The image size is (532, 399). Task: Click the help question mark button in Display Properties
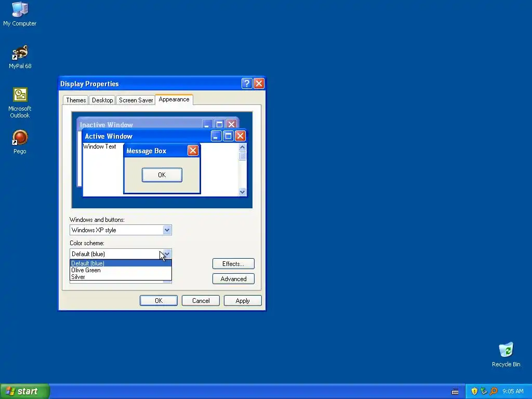247,84
